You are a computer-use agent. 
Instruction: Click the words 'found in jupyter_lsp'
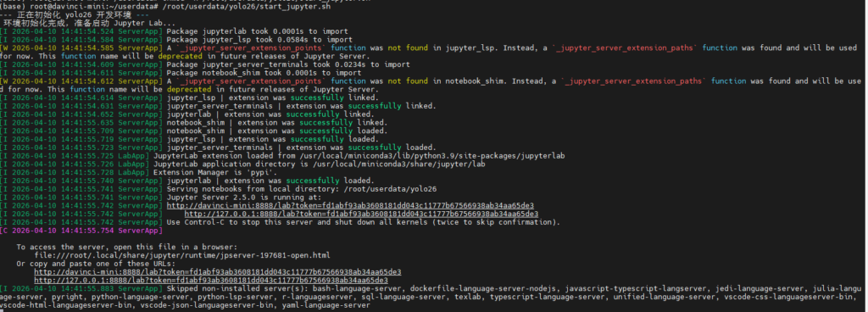pos(451,48)
